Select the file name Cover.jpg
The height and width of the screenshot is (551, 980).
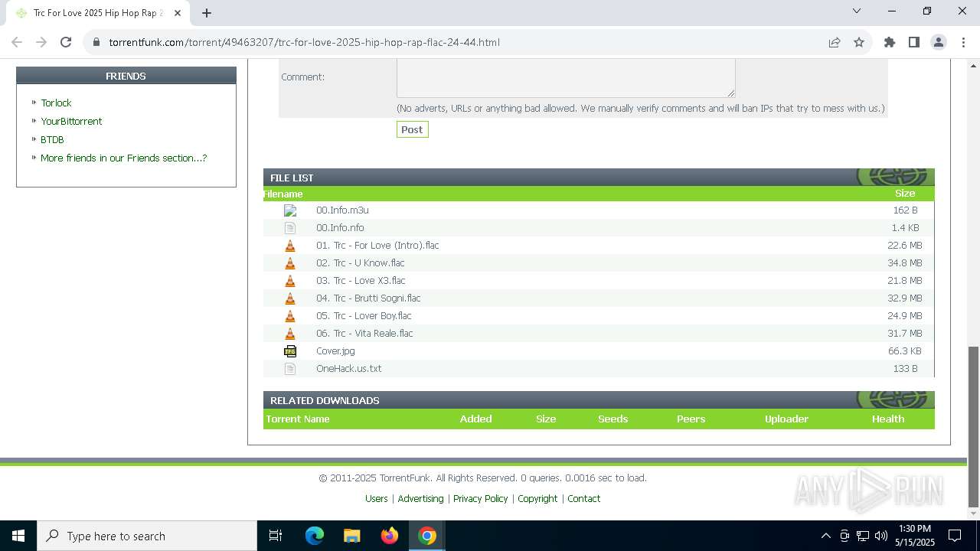pyautogui.click(x=335, y=350)
